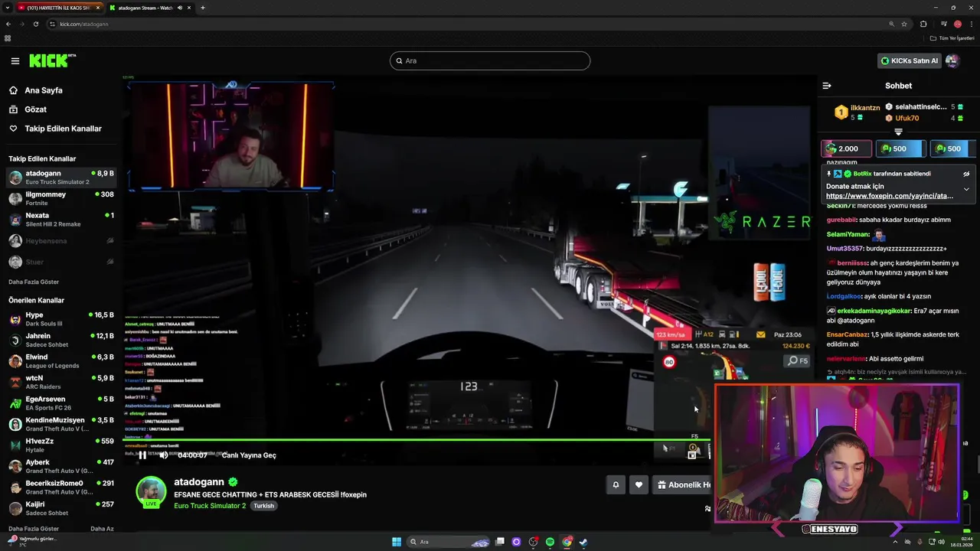Go to Ana Sayfa
Image resolution: width=980 pixels, height=551 pixels.
tap(36, 90)
